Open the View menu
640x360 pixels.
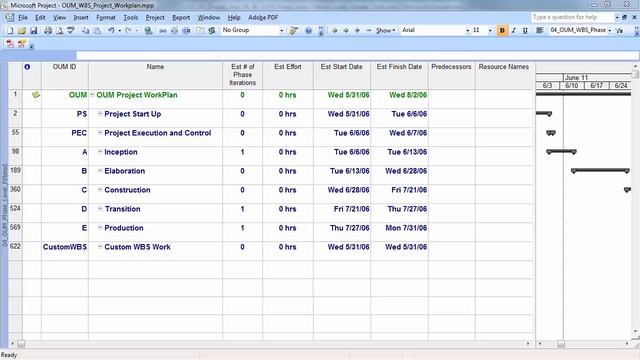tap(59, 18)
